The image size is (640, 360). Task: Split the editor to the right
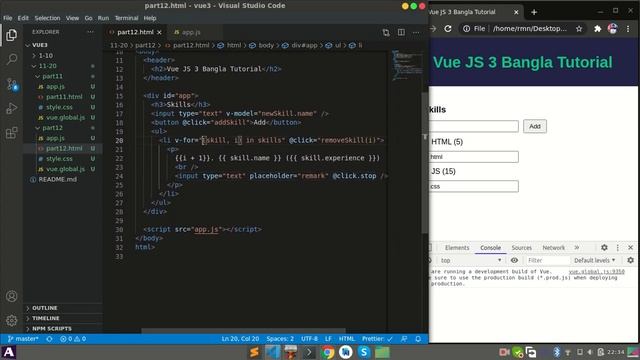(401, 32)
